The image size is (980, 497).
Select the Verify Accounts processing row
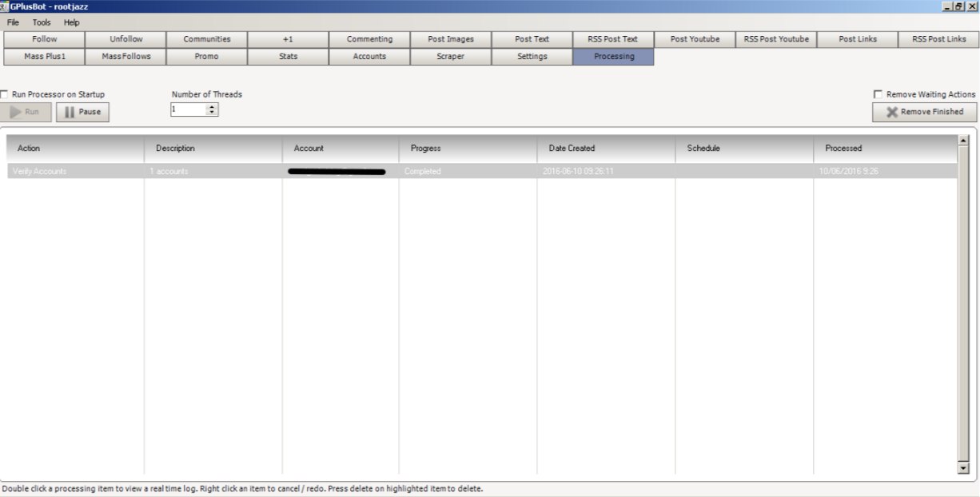coord(480,171)
